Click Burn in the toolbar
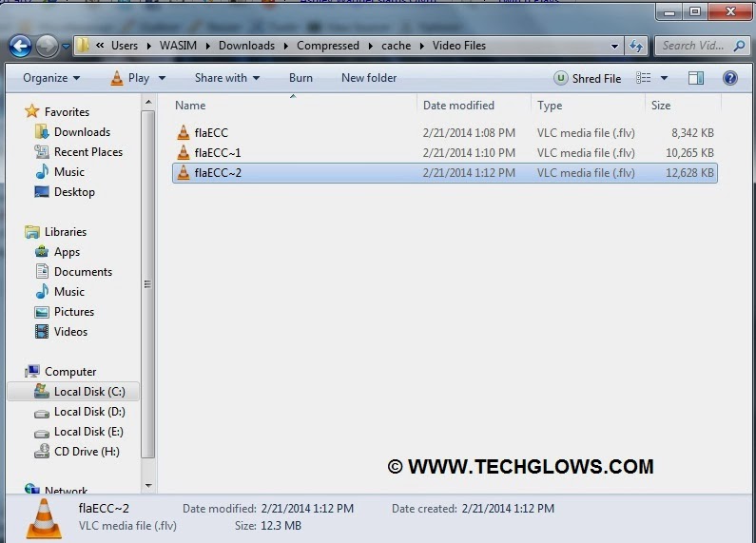 tap(300, 78)
